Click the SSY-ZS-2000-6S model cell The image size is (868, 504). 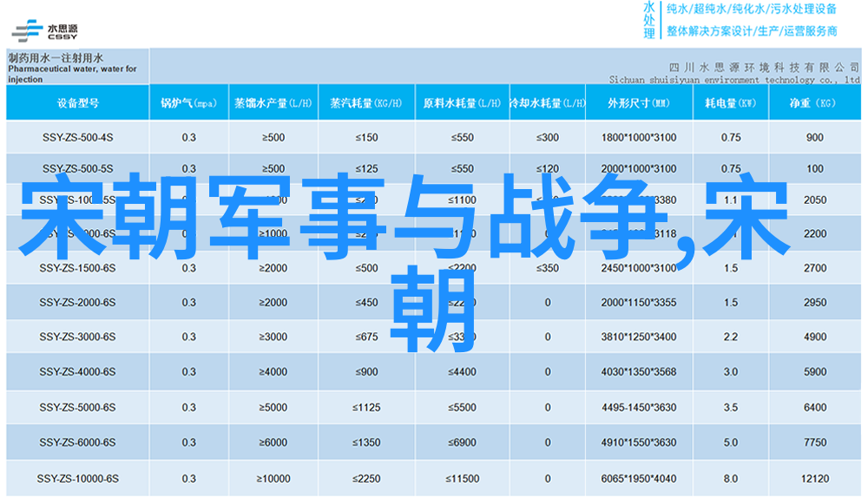(77, 303)
